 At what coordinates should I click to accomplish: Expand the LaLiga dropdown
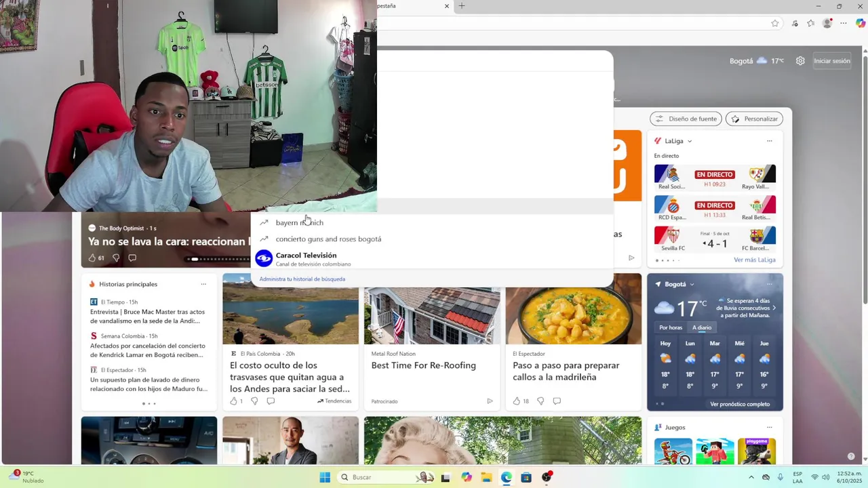tap(690, 141)
